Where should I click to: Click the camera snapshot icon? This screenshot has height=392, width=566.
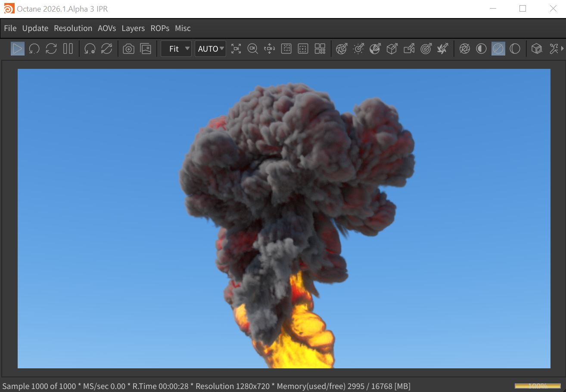(x=128, y=49)
